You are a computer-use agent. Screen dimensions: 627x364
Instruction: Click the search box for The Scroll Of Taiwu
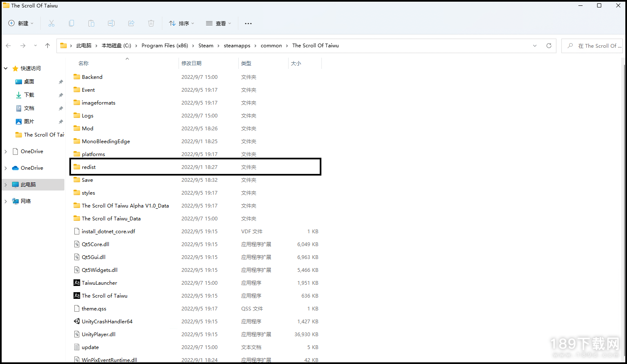tap(592, 46)
